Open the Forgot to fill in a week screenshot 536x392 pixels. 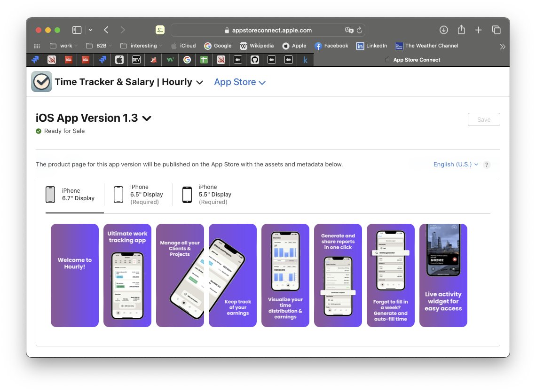pos(390,275)
